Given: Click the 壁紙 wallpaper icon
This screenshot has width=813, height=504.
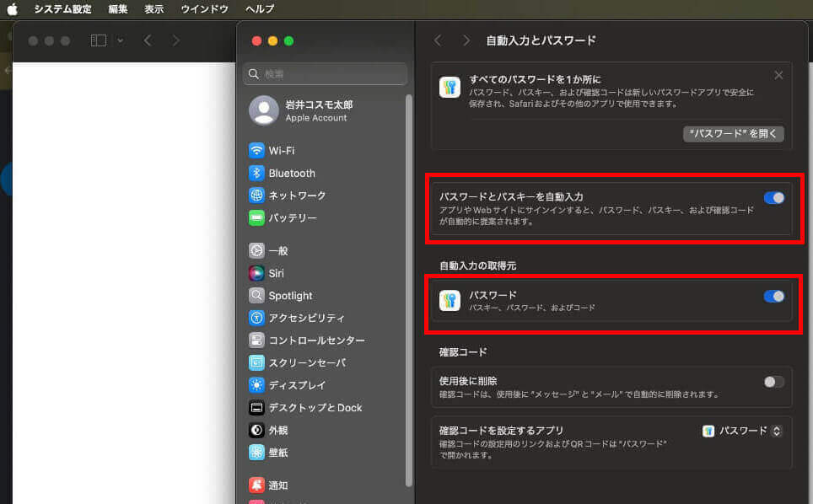Looking at the screenshot, I should click(256, 453).
